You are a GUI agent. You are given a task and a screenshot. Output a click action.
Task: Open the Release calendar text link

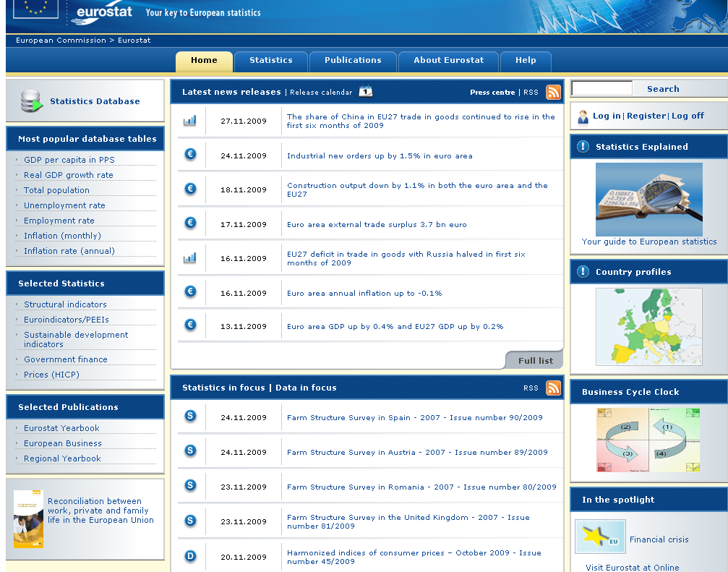pos(321,92)
